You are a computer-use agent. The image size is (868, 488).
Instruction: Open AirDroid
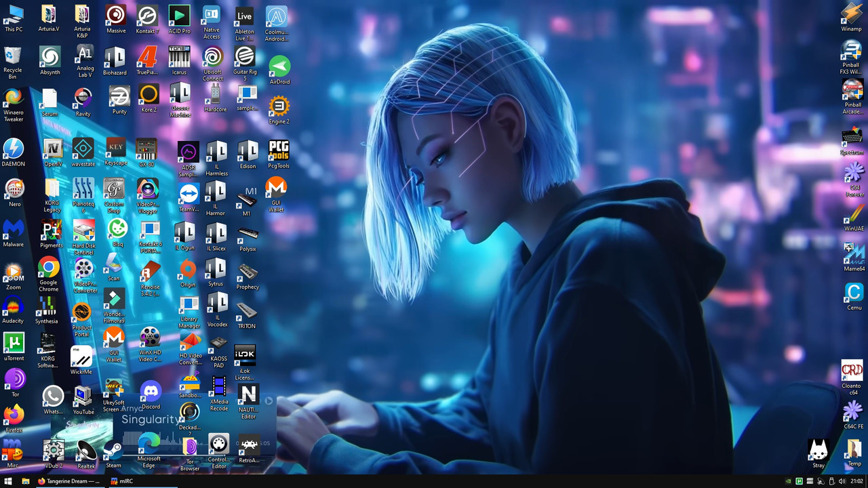[x=279, y=66]
